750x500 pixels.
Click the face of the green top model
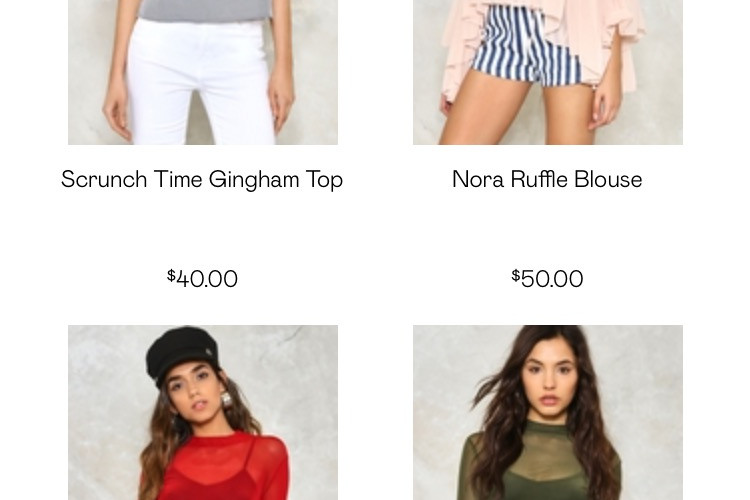548,378
